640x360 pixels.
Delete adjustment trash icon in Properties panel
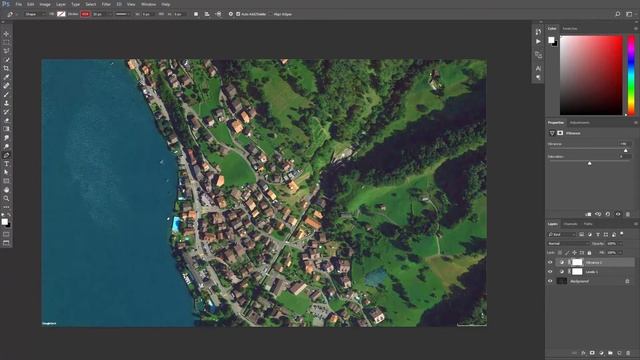tap(628, 214)
